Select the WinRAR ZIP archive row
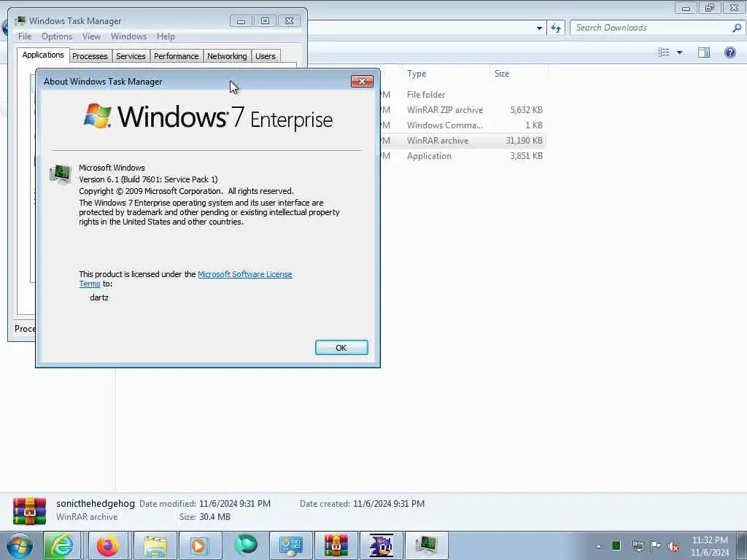This screenshot has width=747, height=560. [x=462, y=110]
